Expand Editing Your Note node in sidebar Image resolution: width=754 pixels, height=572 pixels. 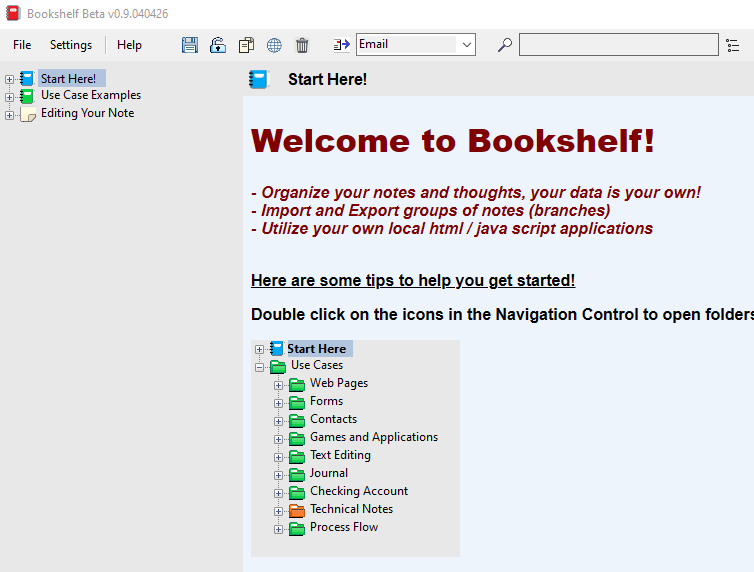click(10, 115)
